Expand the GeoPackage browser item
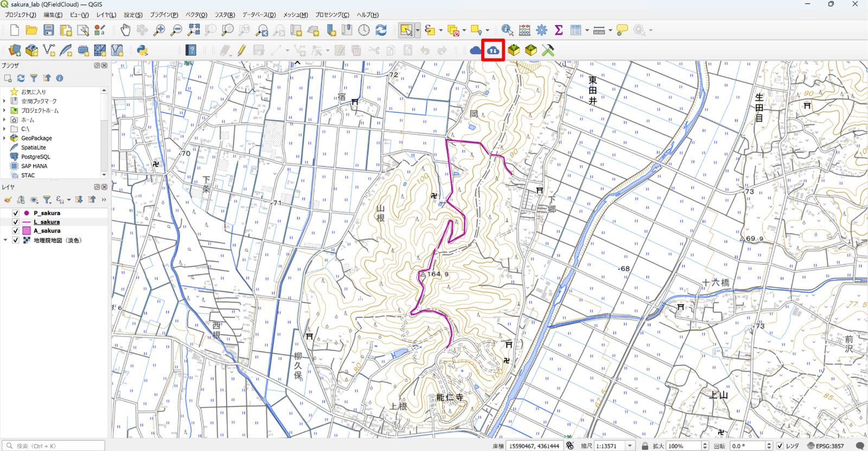This screenshot has height=451, width=868. tap(4, 138)
